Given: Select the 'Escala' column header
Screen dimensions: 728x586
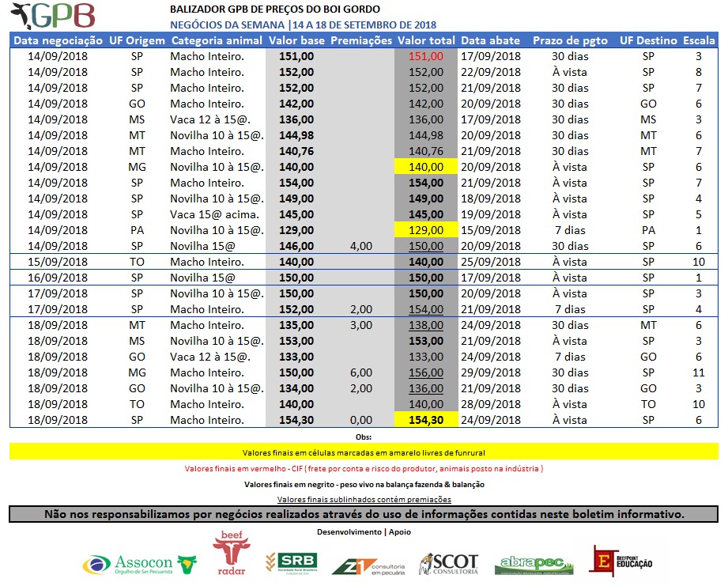Looking at the screenshot, I should pyautogui.click(x=699, y=40).
